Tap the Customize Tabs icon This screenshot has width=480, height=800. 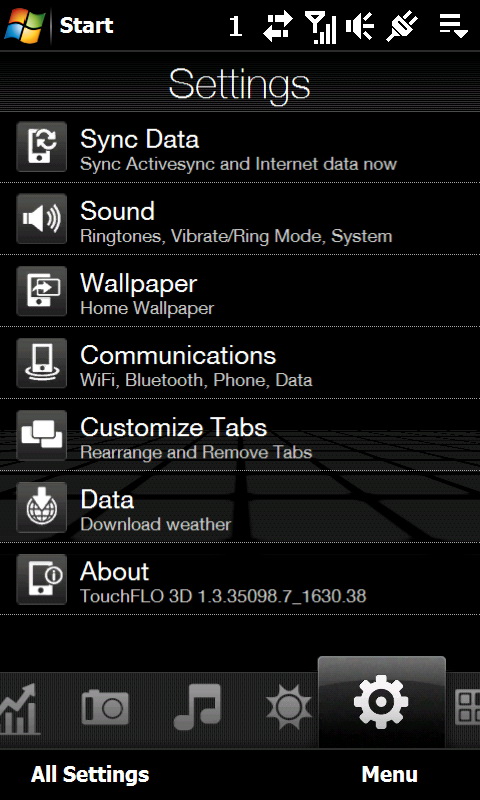click(x=41, y=435)
